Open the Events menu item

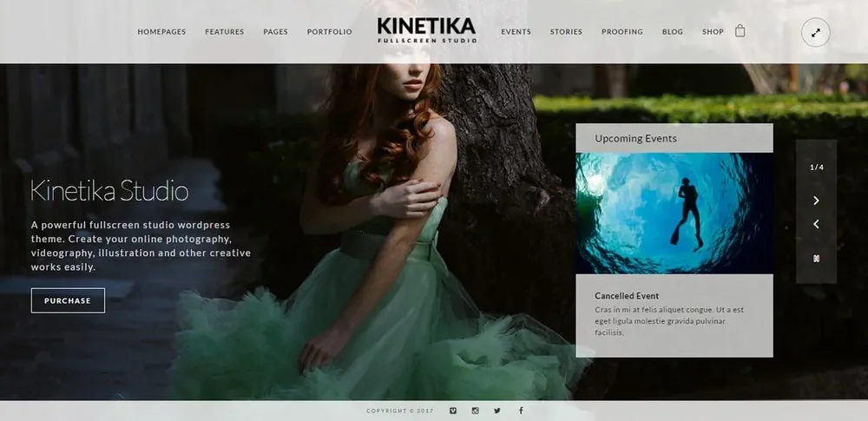tap(516, 31)
